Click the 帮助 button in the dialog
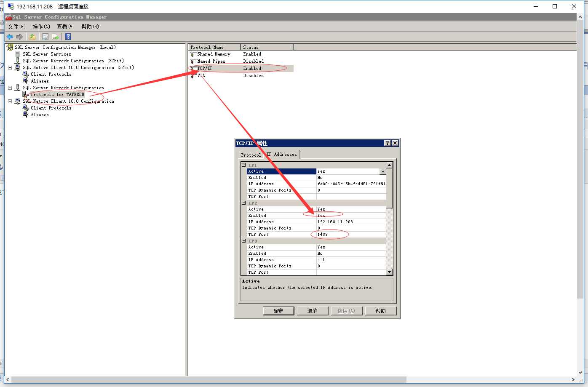 click(x=381, y=311)
